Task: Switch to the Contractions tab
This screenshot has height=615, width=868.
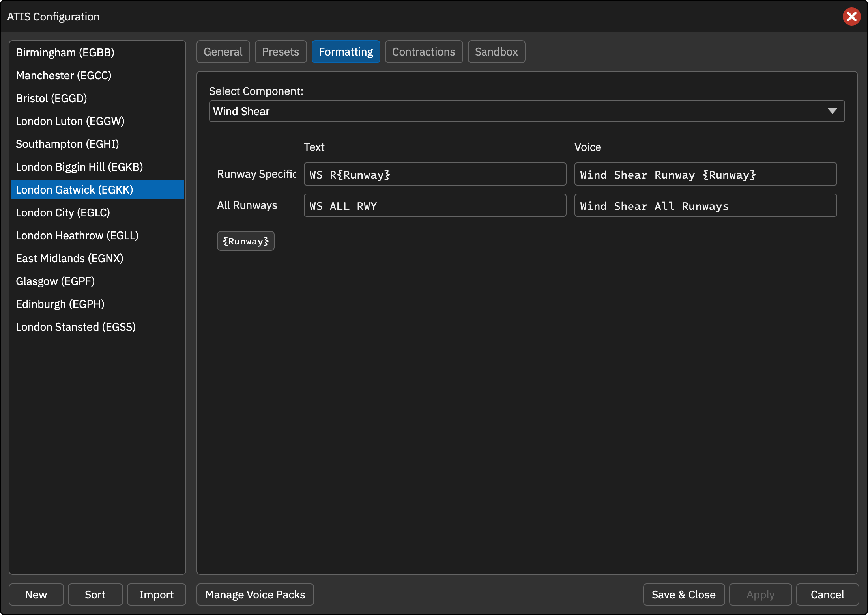Action: pos(424,52)
